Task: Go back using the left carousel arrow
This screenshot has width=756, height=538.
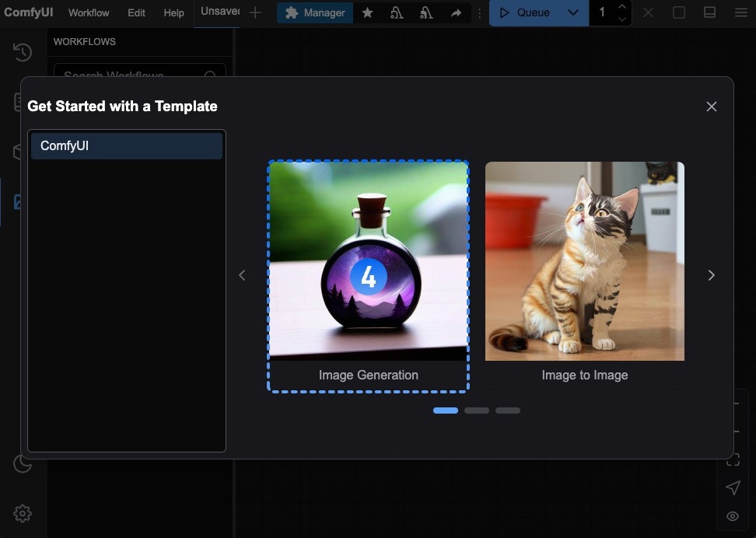Action: click(x=242, y=274)
